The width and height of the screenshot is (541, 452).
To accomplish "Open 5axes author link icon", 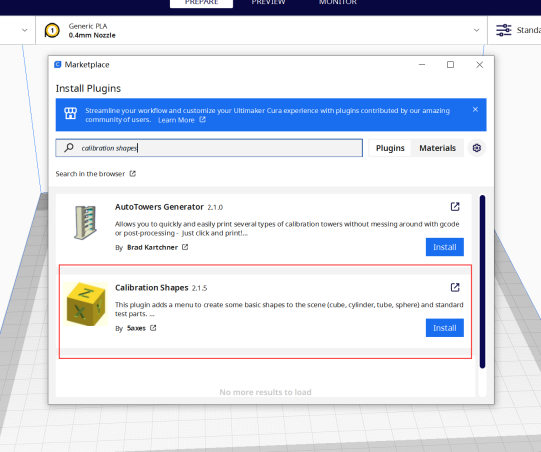I will pos(153,328).
